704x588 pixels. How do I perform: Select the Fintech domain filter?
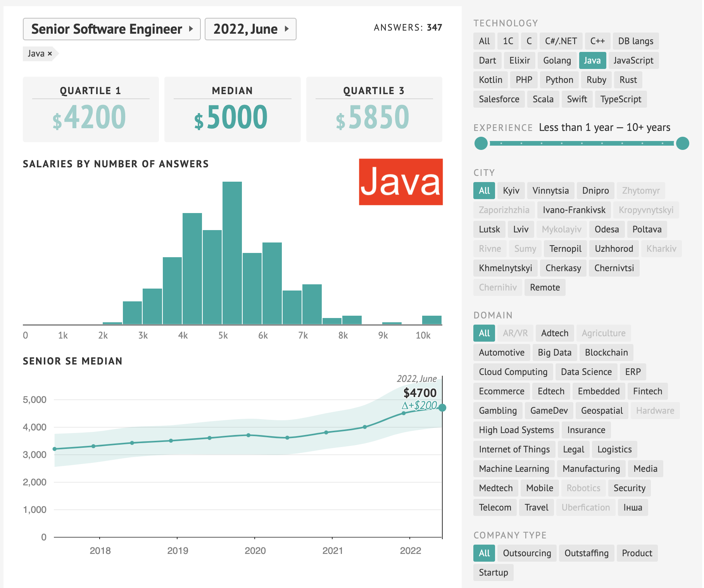[x=647, y=391]
